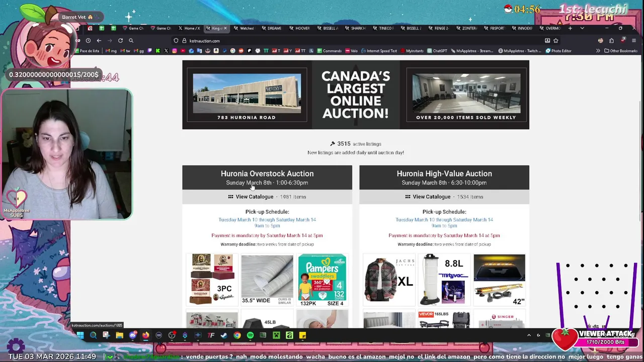Viewport: 644px width, 362px height.
Task: Open the 783 Huronia Road building photo
Action: tap(247, 95)
